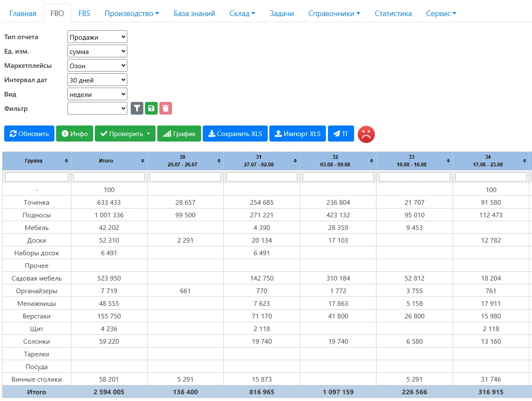The height and width of the screenshot is (401, 532).
Task: Click the week 32 total 1 097 159
Action: point(338,392)
